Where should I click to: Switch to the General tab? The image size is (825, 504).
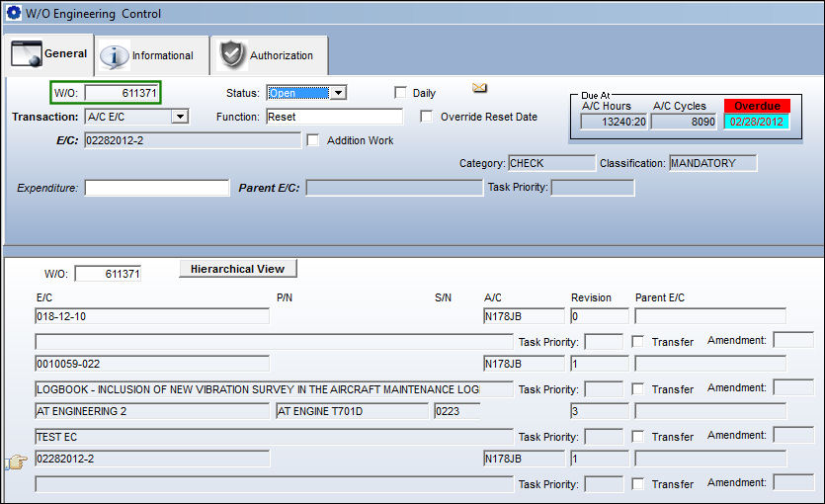[x=49, y=53]
